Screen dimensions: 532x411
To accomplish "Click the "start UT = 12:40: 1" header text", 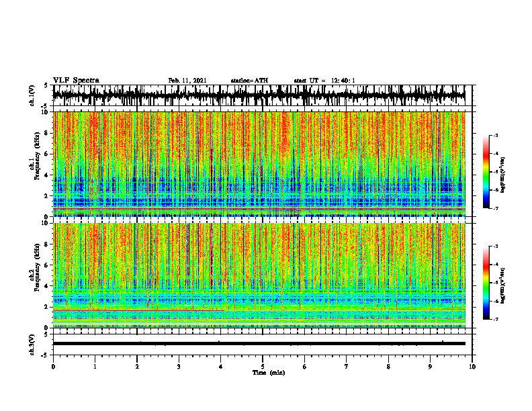I will (324, 81).
